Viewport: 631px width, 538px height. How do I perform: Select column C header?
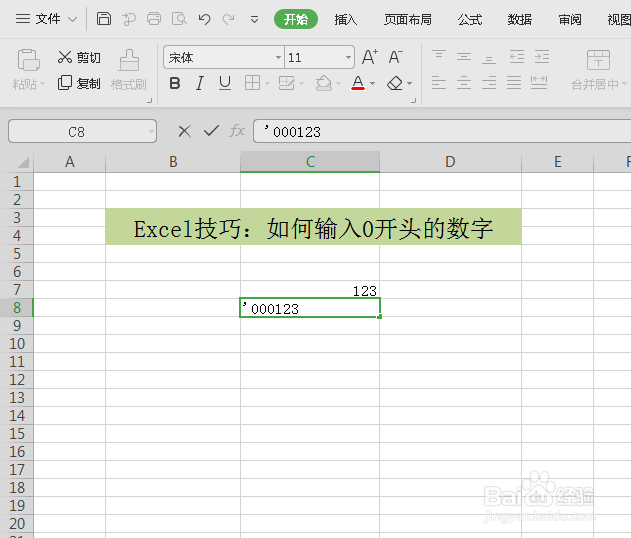pos(310,162)
